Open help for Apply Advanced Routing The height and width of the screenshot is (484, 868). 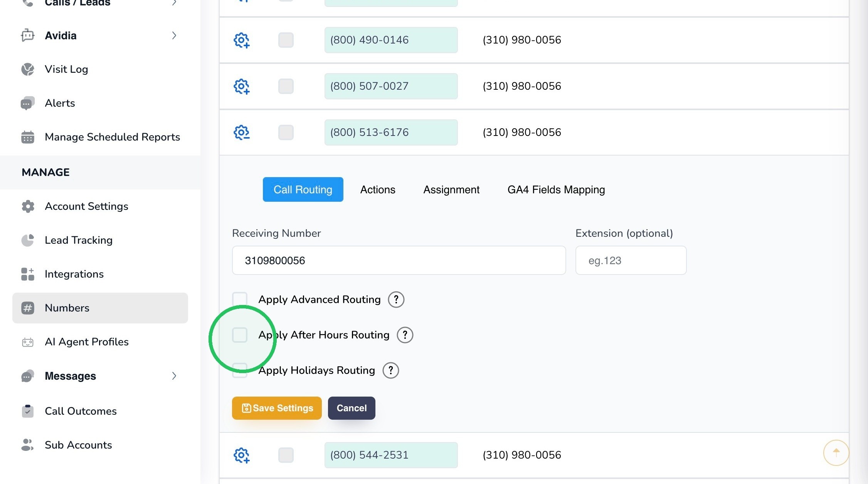point(396,300)
